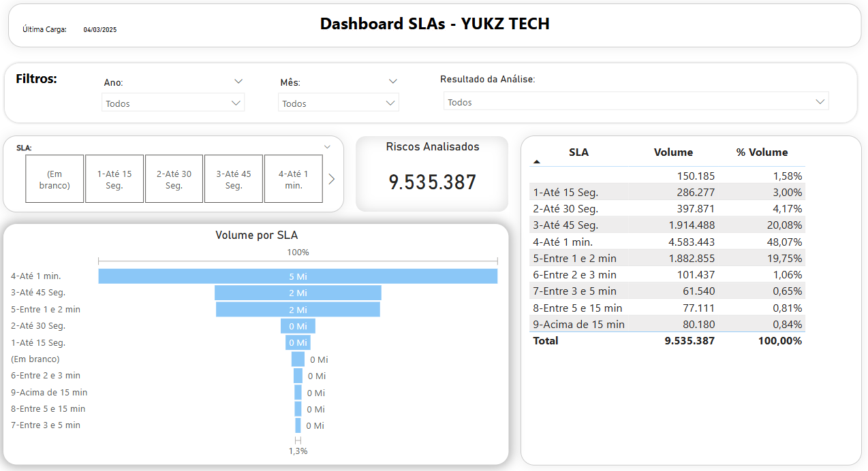Image resolution: width=868 pixels, height=471 pixels.
Task: Select the (Em branco) funnel bar
Action: click(298, 359)
